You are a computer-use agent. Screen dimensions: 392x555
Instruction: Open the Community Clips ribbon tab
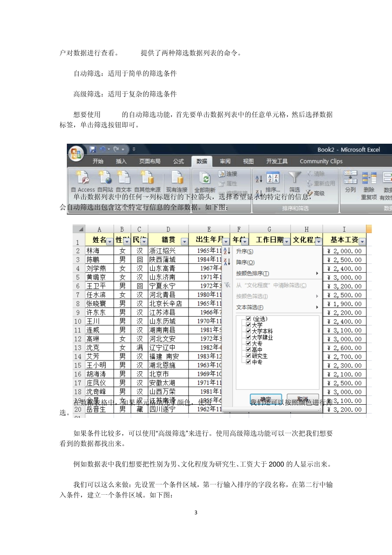click(x=321, y=161)
